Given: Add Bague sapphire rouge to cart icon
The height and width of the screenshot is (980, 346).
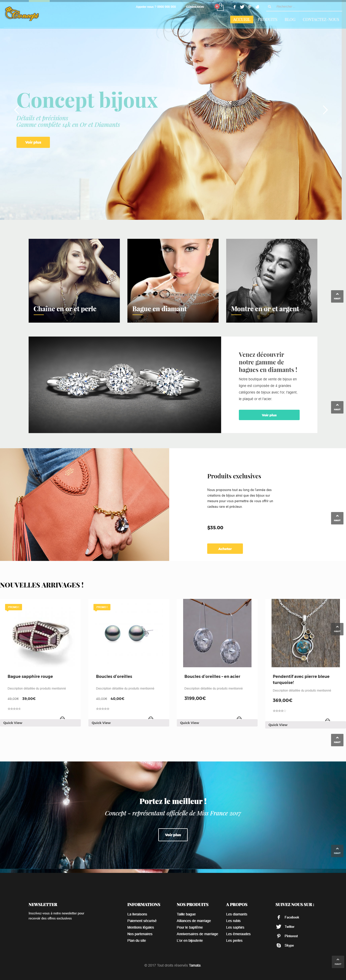Looking at the screenshot, I should click(x=62, y=718).
